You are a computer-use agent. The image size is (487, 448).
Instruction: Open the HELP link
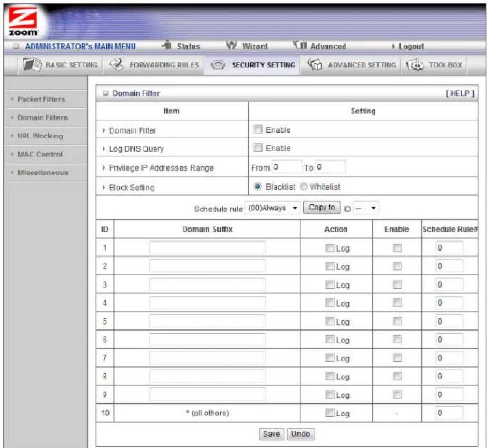[460, 93]
